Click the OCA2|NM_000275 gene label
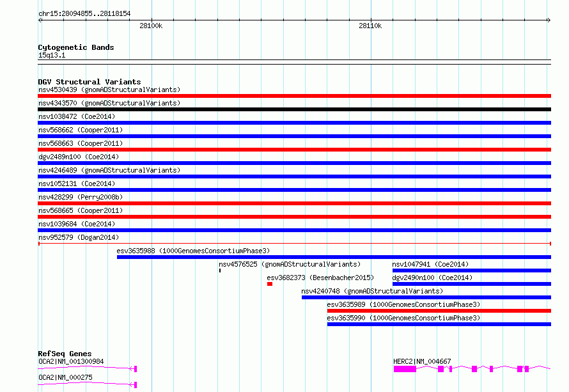The height and width of the screenshot is (392, 569). (x=65, y=377)
